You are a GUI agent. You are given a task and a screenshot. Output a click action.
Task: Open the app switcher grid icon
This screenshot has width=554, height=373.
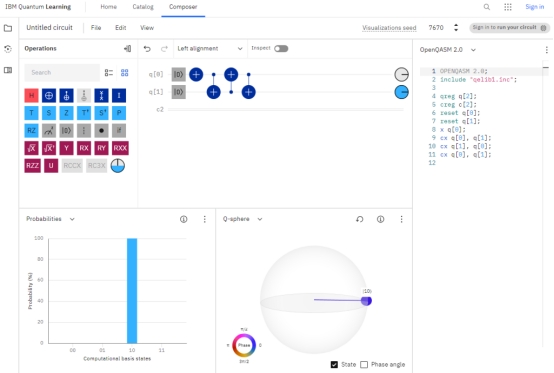coord(508,7)
